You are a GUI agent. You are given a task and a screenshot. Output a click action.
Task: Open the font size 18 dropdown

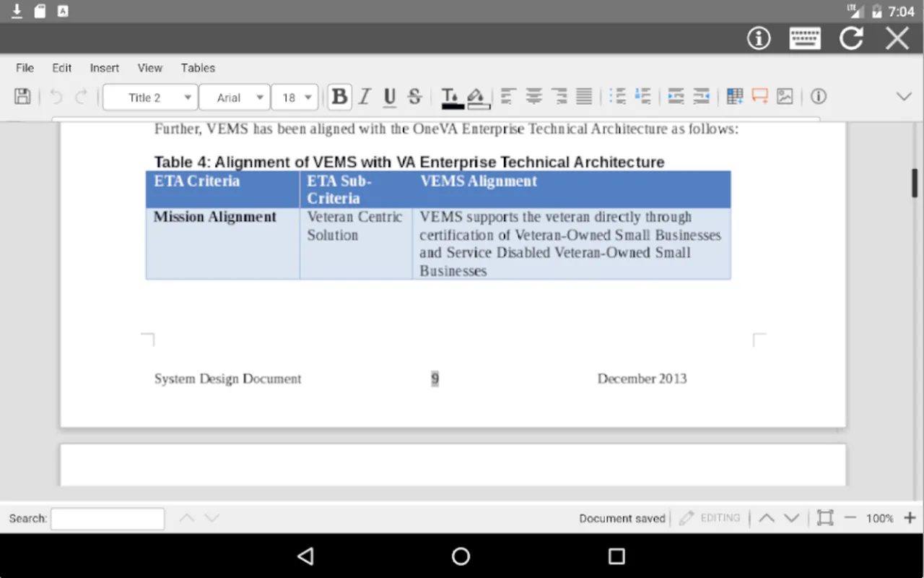click(x=295, y=98)
